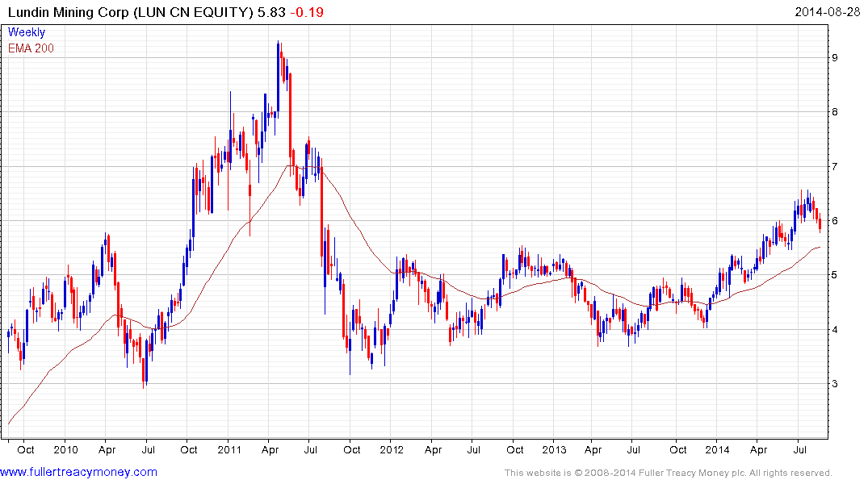Click the April 2011 peak candlestick above 9
The height and width of the screenshot is (484, 868).
(278, 77)
